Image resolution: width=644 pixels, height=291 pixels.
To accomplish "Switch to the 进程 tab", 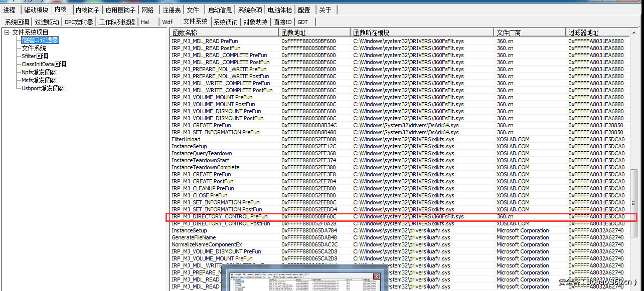I will point(10,10).
